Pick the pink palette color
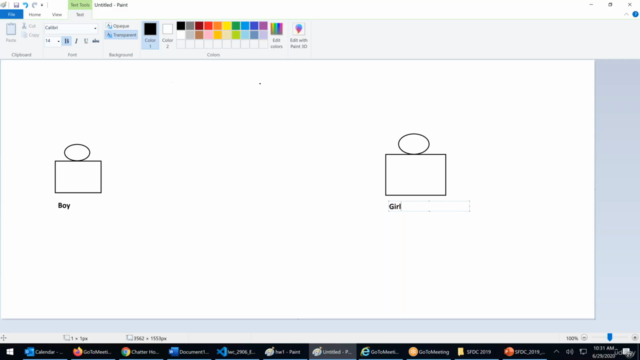640x360 pixels. pyautogui.click(x=208, y=35)
